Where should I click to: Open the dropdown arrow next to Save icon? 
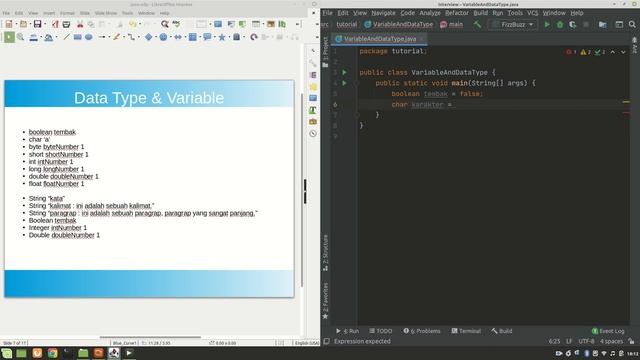(x=45, y=24)
